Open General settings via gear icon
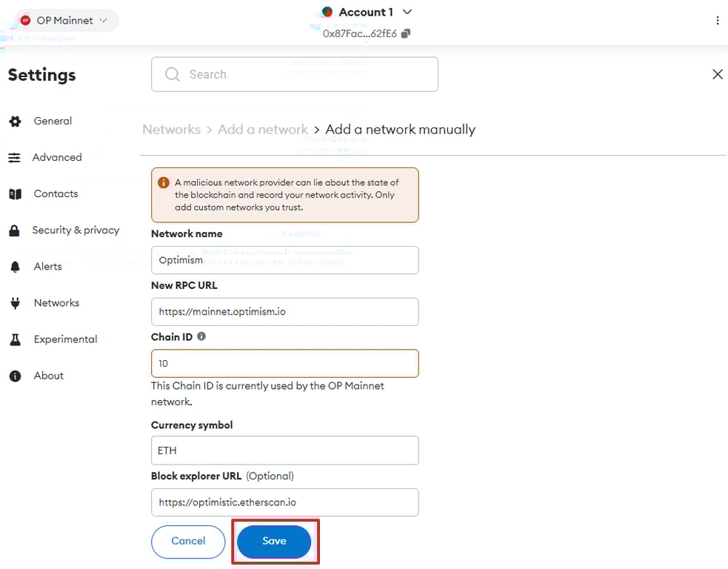The image size is (728, 569). coord(15,121)
